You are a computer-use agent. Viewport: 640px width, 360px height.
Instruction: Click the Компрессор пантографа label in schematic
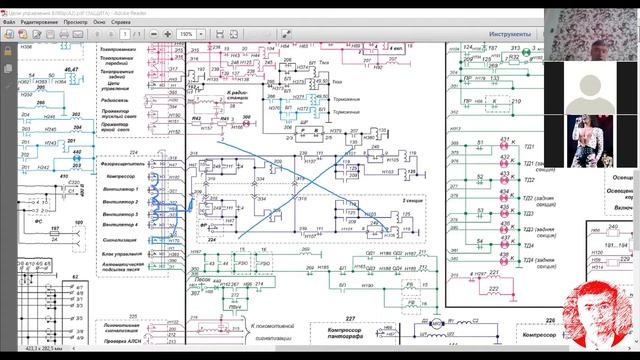tap(344, 333)
